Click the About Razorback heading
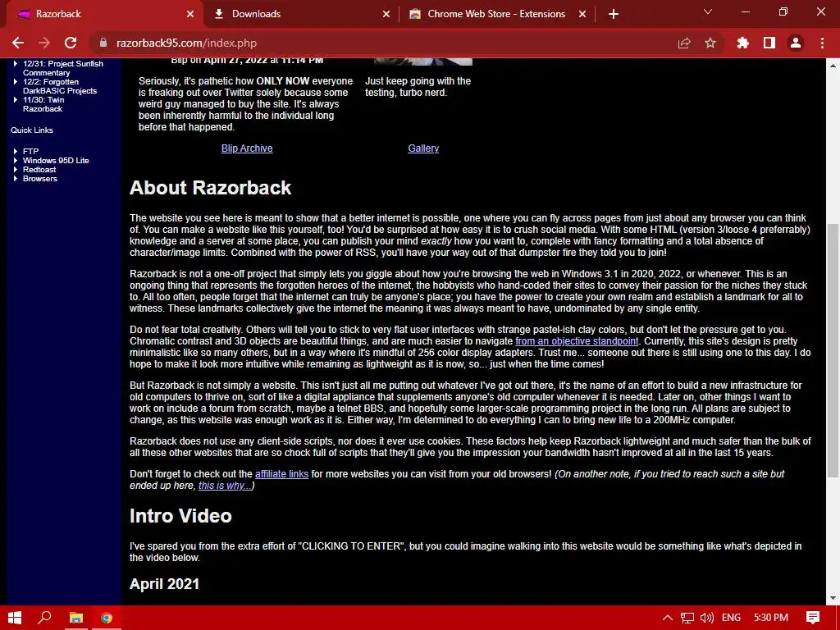The image size is (840, 630). point(211,188)
